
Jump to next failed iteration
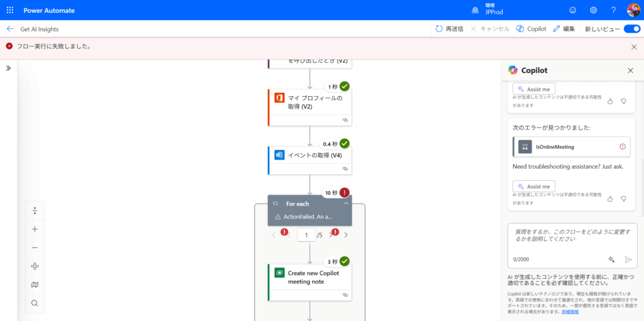click(x=333, y=234)
